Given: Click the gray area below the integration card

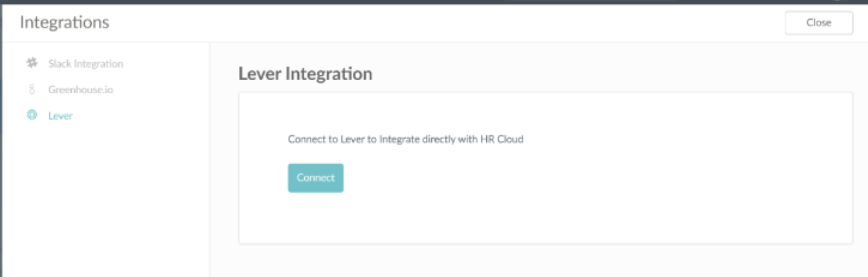Looking at the screenshot, I should (538, 261).
